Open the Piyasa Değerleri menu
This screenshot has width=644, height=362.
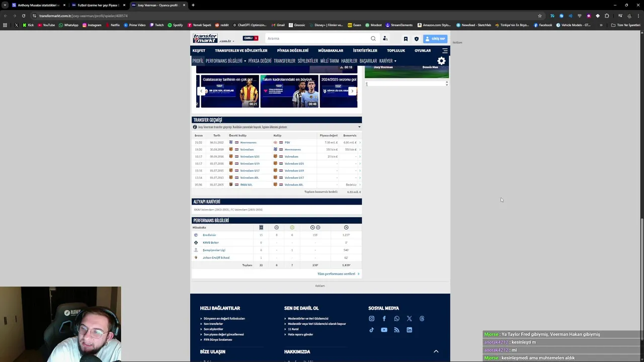293,50
